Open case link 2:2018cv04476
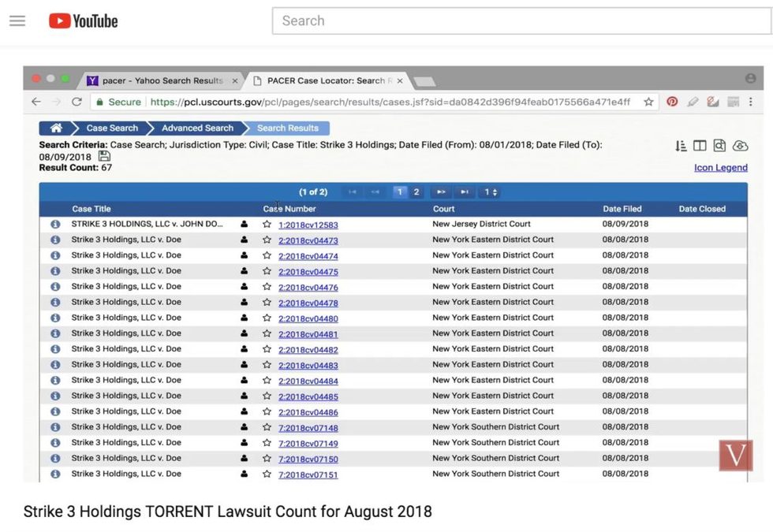773x532 pixels. [308, 288]
